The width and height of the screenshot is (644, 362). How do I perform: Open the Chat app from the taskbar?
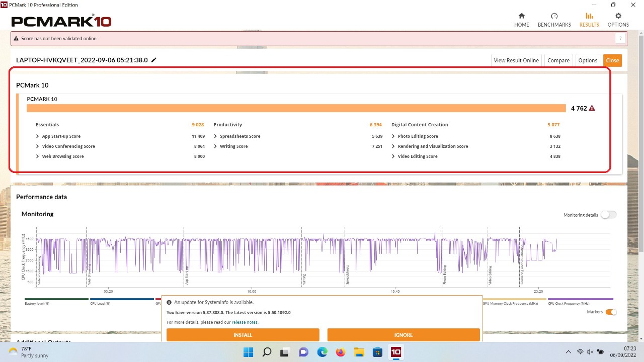click(x=303, y=352)
